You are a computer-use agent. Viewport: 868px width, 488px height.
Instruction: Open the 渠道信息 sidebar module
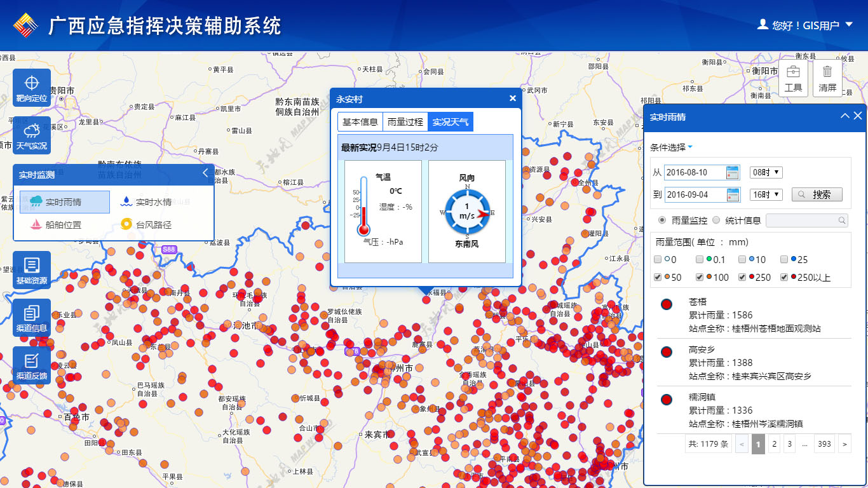[32, 318]
